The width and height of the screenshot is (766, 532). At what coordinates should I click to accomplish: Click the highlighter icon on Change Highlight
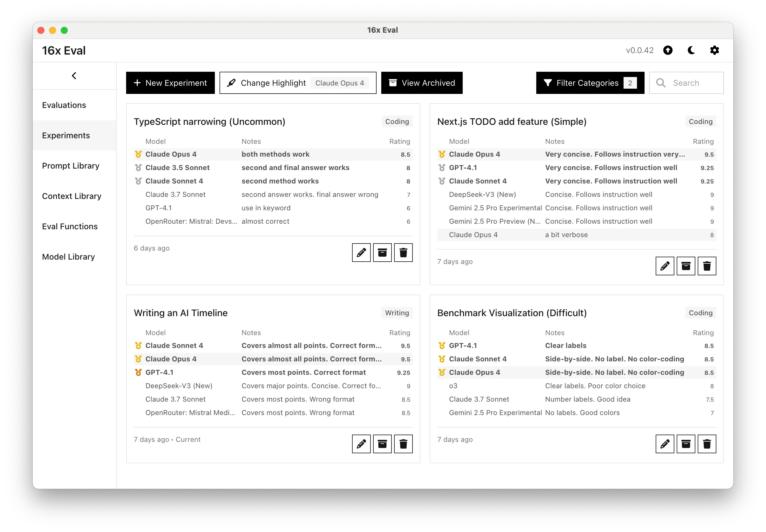231,83
